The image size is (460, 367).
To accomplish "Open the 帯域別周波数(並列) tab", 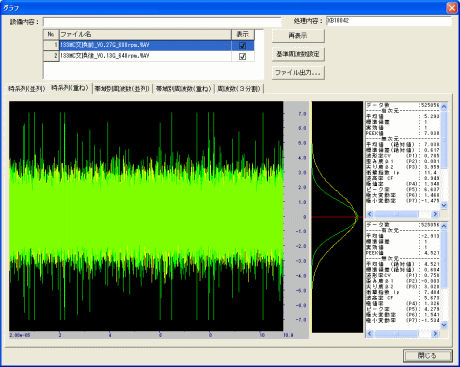I will (x=122, y=89).
